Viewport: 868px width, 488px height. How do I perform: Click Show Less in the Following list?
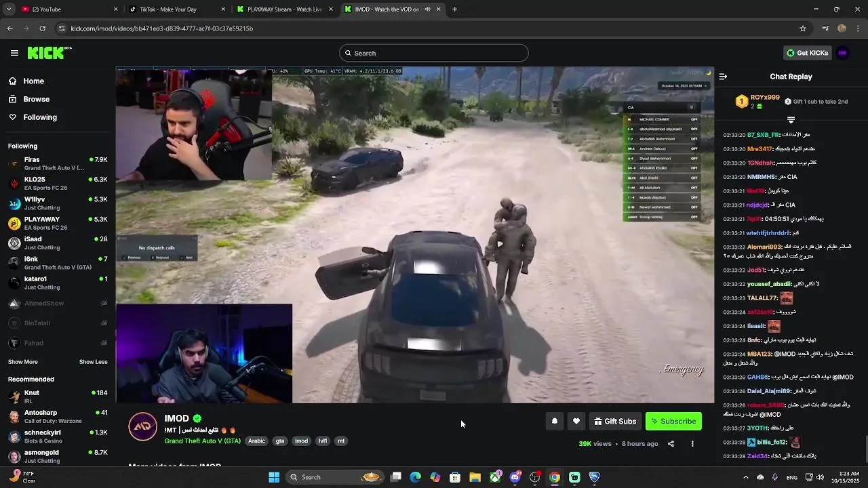[94, 362]
